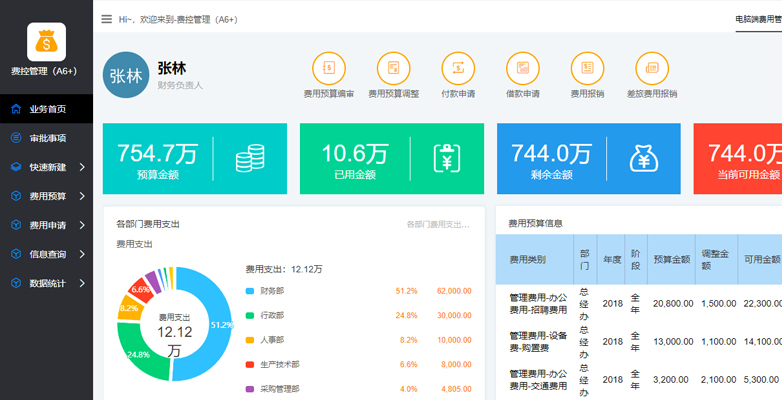The height and width of the screenshot is (400, 782).
Task: Click the 借款申请 circular icon
Action: point(522,68)
